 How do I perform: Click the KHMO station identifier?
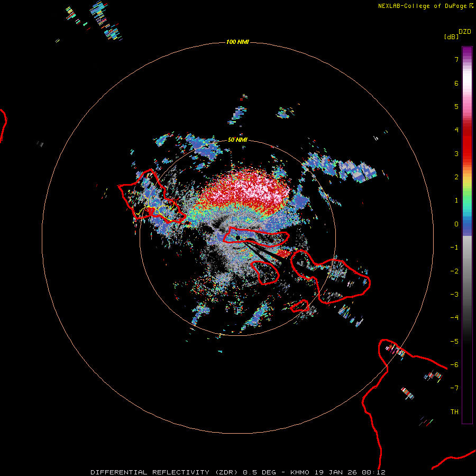[x=300, y=472]
